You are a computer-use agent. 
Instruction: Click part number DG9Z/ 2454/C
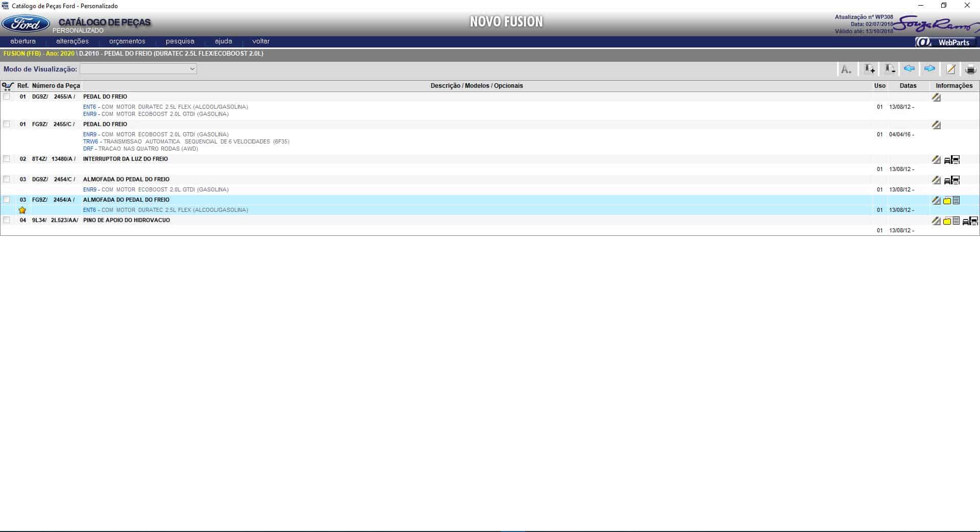coord(54,179)
